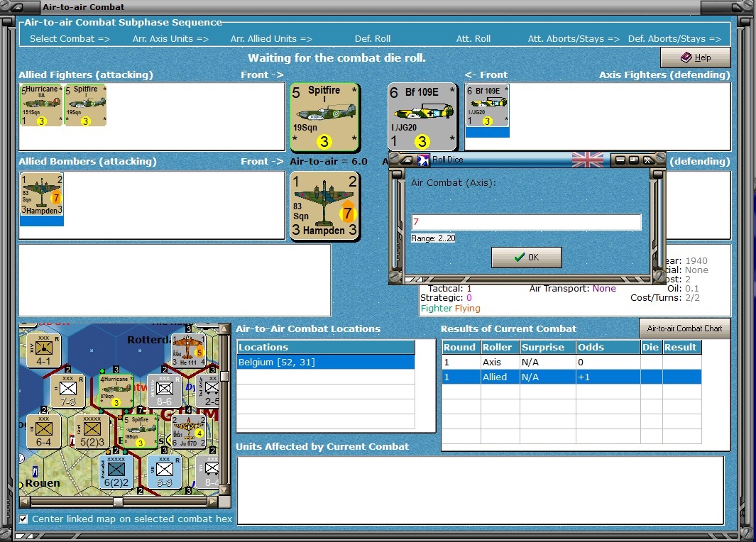Viewport: 756px width, 542px height.
Task: Click the Air-to-air Combat window menu icon
Action: 17,7
